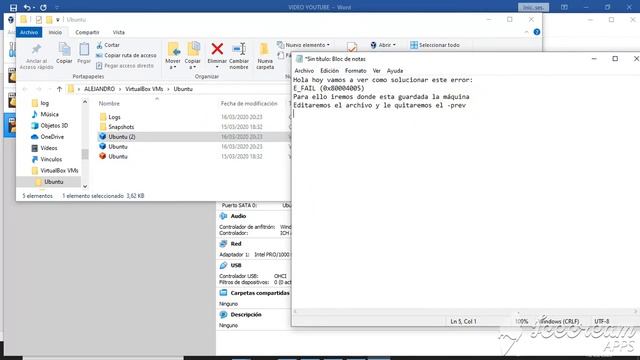This screenshot has width=640, height=360.
Task: Select log folder in navigation pane
Action: coord(44,103)
